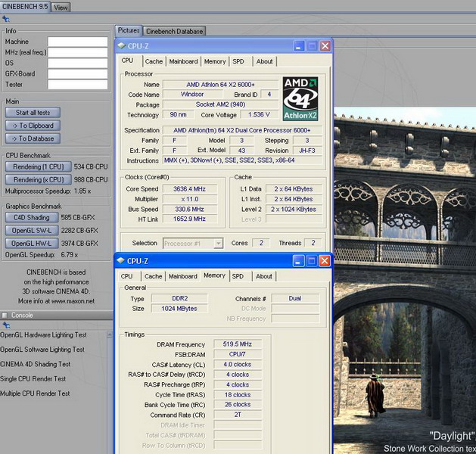Click the 'Windsor' Code Name value

pos(192,95)
